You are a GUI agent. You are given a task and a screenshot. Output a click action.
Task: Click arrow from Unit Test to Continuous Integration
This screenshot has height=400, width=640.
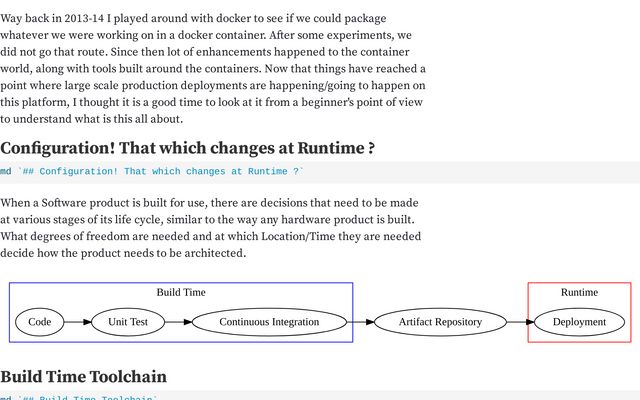coord(178,322)
